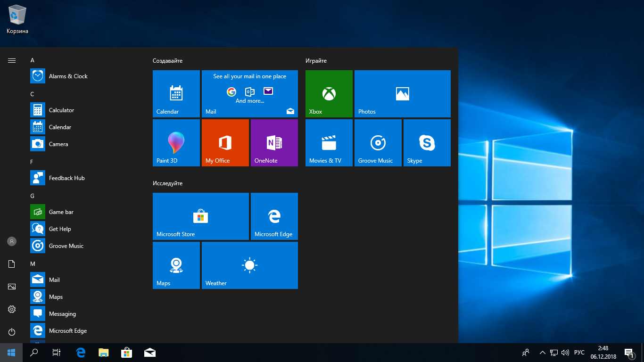The width and height of the screenshot is (644, 362).
Task: Expand the Start hamburger menu
Action: [x=12, y=60]
